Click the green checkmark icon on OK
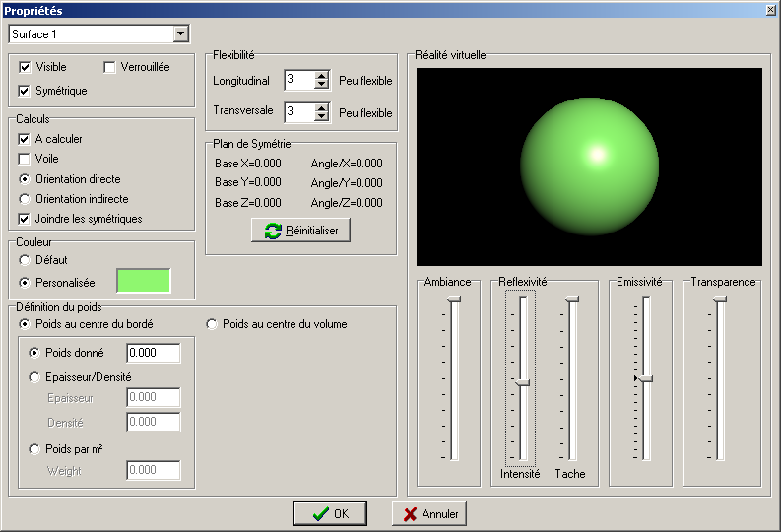The height and width of the screenshot is (532, 781). pos(320,514)
